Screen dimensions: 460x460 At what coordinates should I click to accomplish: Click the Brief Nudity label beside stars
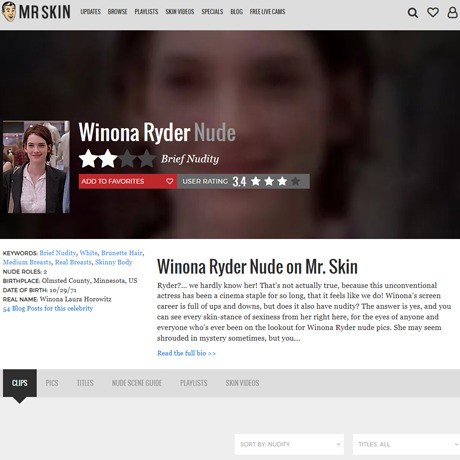190,159
